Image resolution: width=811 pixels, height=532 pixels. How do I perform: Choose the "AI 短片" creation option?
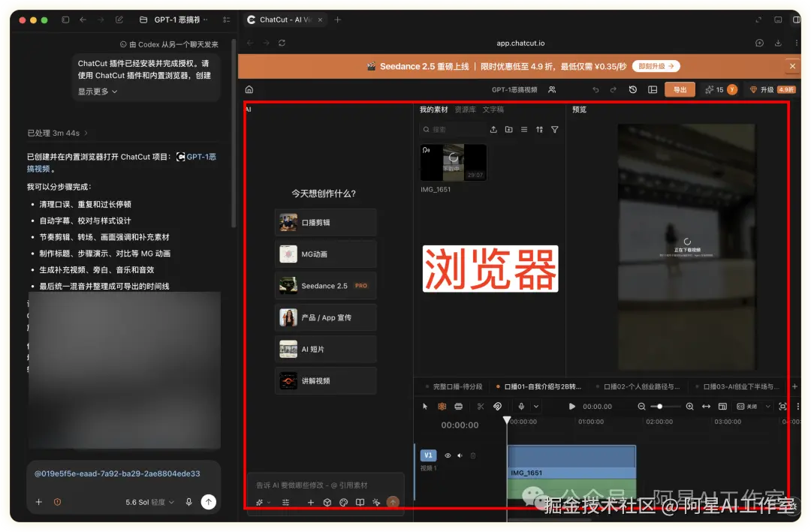(325, 349)
